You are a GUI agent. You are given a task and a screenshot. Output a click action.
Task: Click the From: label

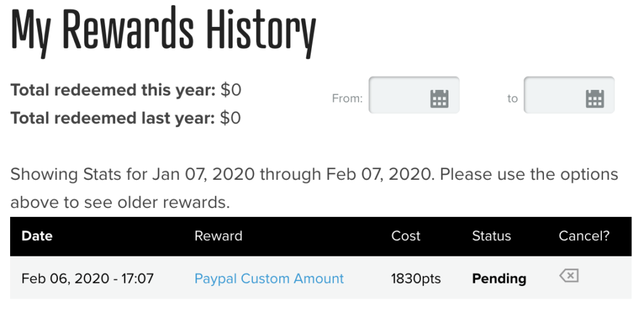click(347, 99)
